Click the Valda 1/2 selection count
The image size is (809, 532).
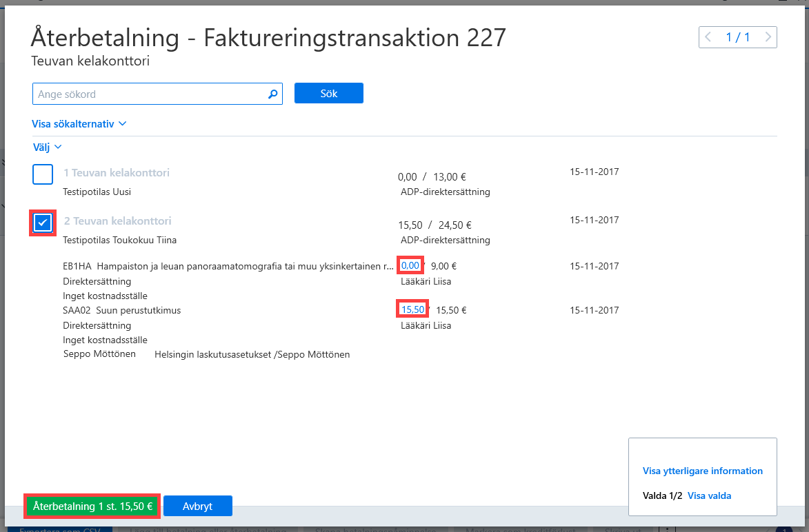click(663, 496)
